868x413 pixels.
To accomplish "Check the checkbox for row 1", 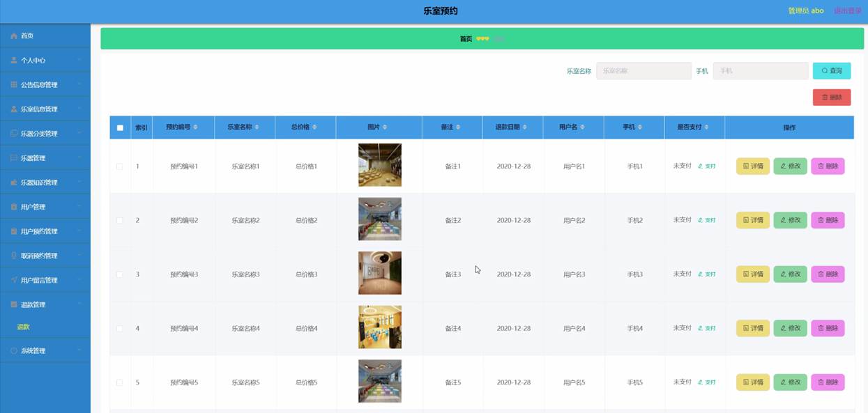I will 119,166.
